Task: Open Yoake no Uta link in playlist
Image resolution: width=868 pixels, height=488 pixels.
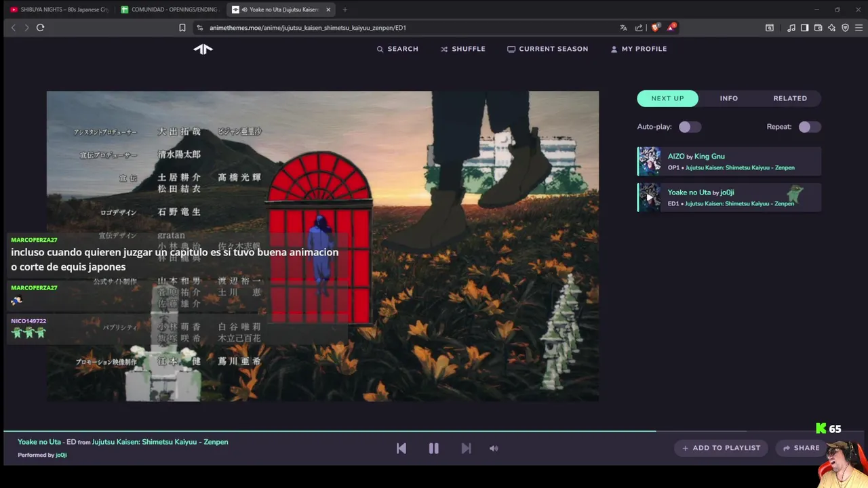Action: tap(689, 192)
